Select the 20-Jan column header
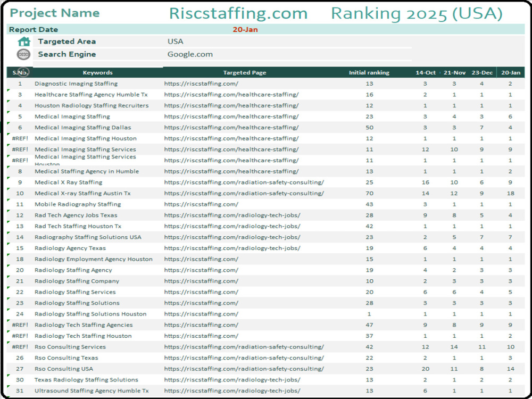The image size is (532, 399). [511, 72]
